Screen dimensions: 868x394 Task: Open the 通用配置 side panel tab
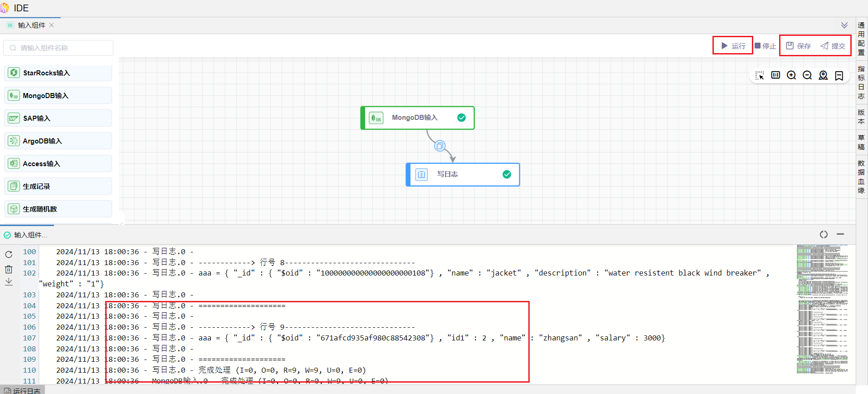click(x=861, y=39)
